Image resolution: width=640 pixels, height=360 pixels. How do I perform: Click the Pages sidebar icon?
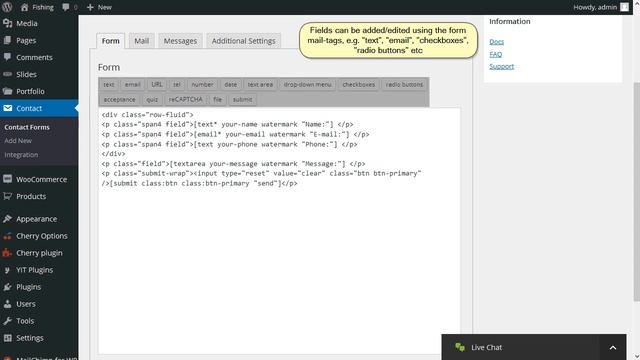tap(7, 40)
